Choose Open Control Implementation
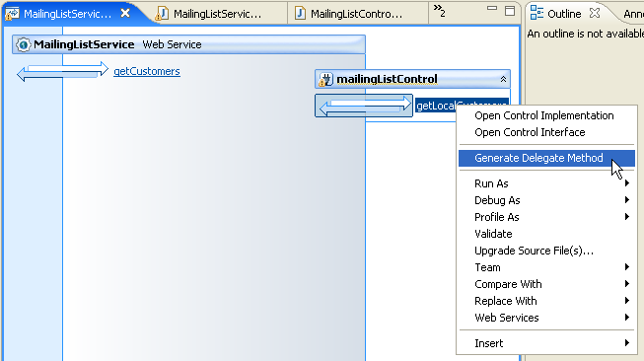 tap(544, 115)
